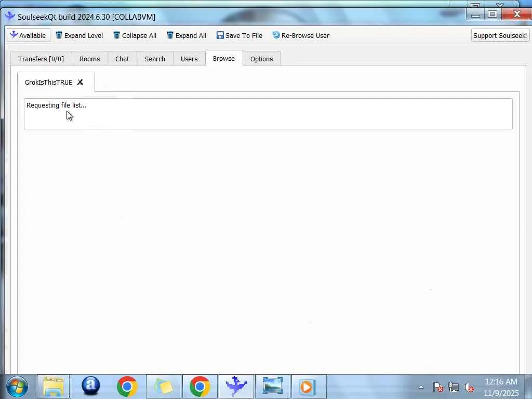Open first Chrome taskbar icon

coord(127,387)
